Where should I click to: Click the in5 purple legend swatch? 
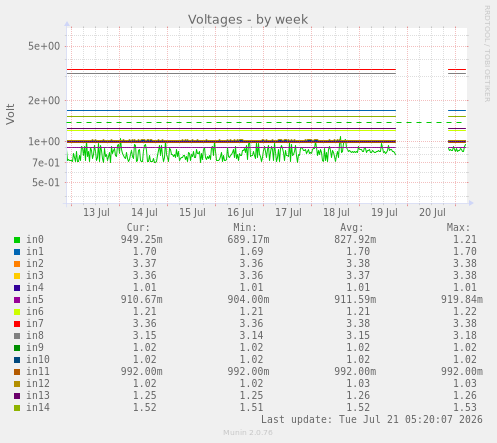(x=17, y=300)
